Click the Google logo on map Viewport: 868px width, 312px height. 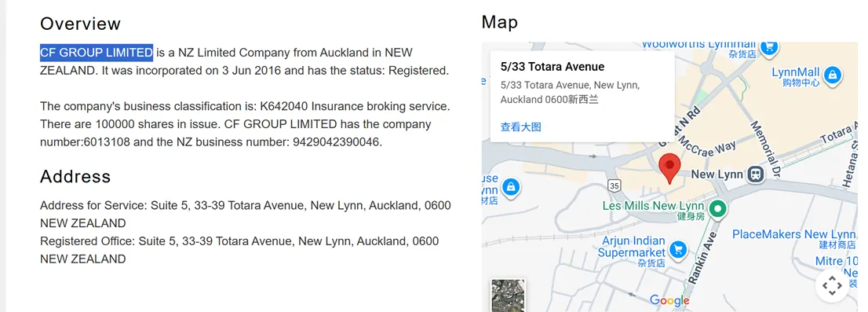click(669, 300)
